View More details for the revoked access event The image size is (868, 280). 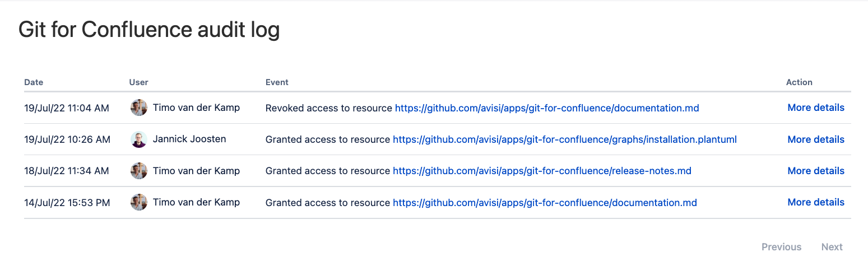[815, 108]
